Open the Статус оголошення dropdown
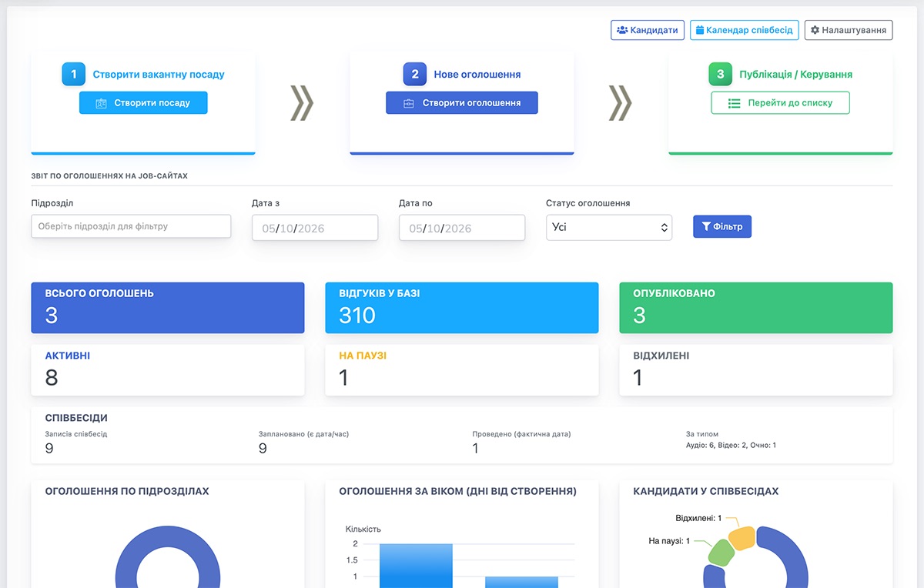This screenshot has width=924, height=588. pos(609,228)
